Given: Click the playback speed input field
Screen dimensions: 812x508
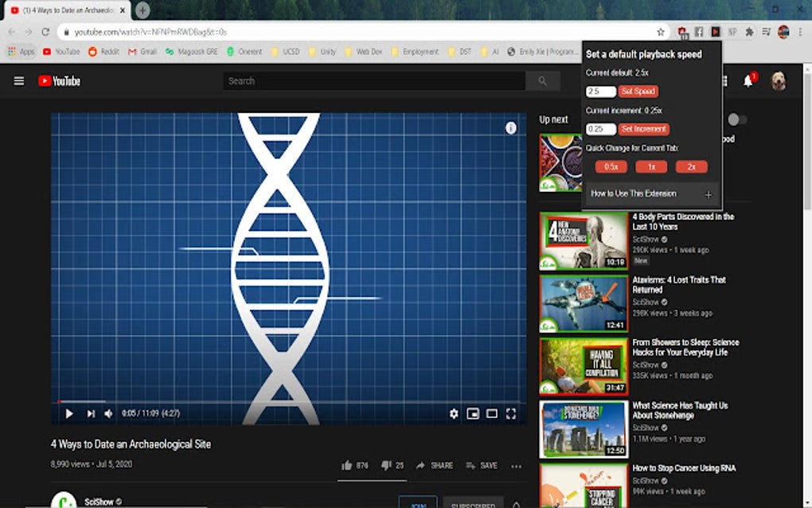Looking at the screenshot, I should tap(599, 91).
